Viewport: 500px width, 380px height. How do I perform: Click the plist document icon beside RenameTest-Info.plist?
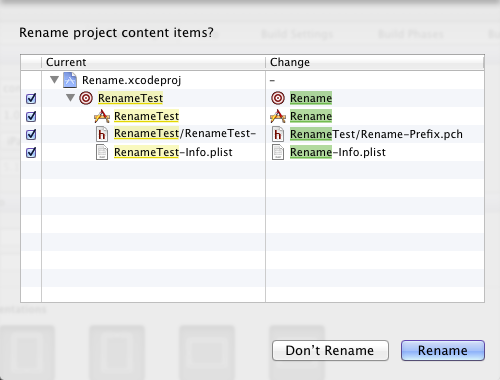click(102, 152)
